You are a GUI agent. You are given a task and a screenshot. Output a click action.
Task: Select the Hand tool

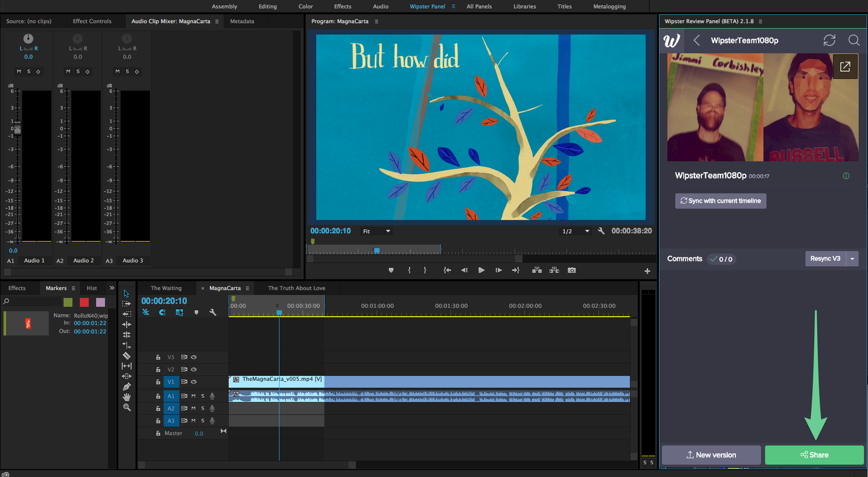pyautogui.click(x=127, y=397)
